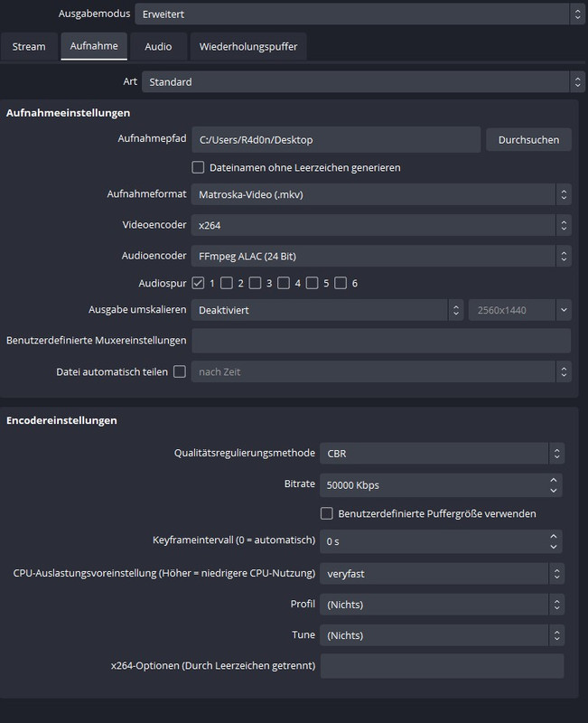Open the Qualitätsregulierungsmethode CBR dropdown

pyautogui.click(x=442, y=454)
